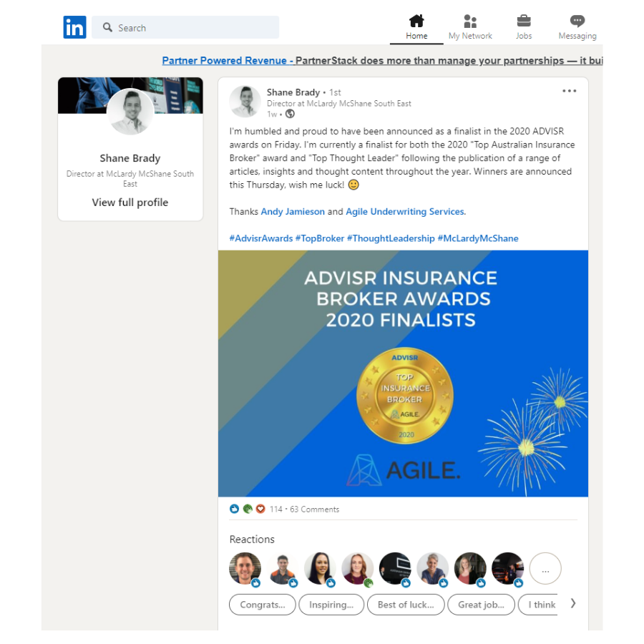Open the Messaging tab

click(x=577, y=27)
